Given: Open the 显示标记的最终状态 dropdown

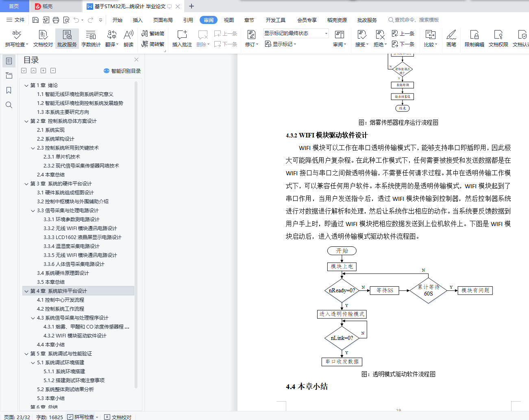Looking at the screenshot, I should point(296,33).
